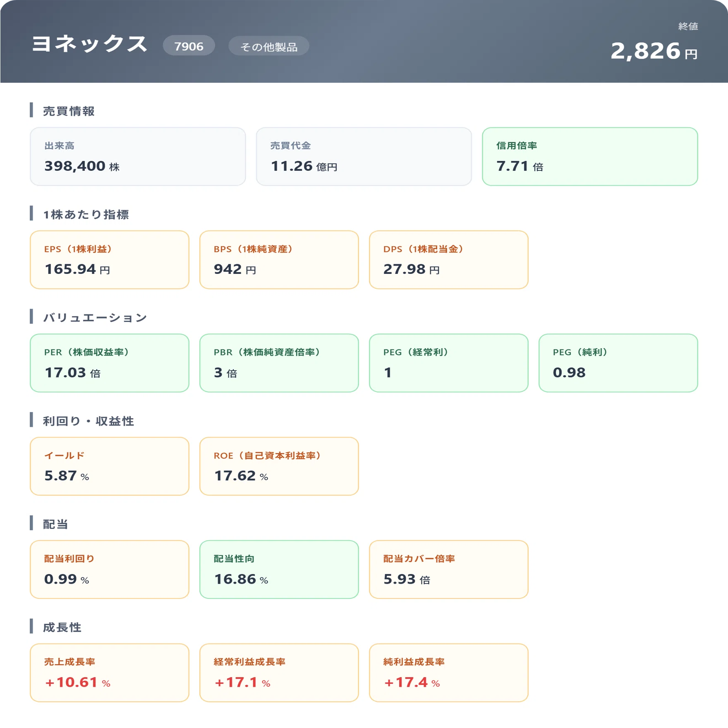Image resolution: width=728 pixels, height=728 pixels.
Task: Select the DPS（1株配当金） card
Action: tap(449, 260)
